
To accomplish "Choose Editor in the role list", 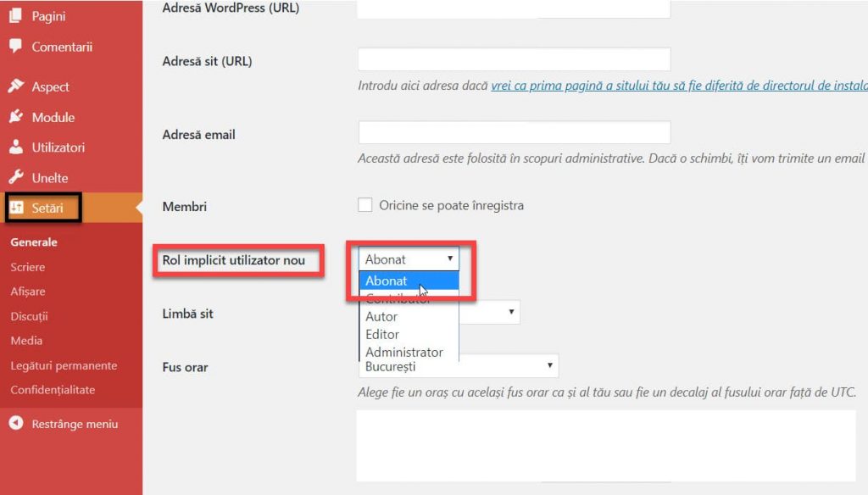I will 382,334.
